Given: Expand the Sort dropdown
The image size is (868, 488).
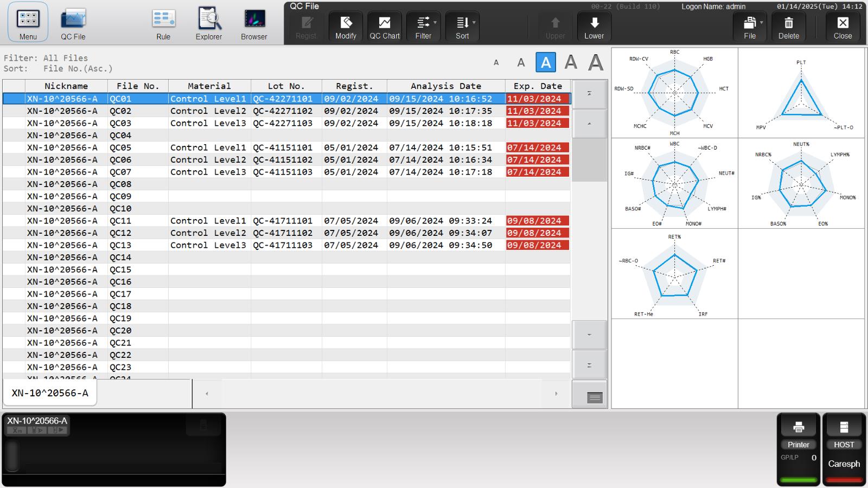Looking at the screenshot, I should click(x=463, y=27).
